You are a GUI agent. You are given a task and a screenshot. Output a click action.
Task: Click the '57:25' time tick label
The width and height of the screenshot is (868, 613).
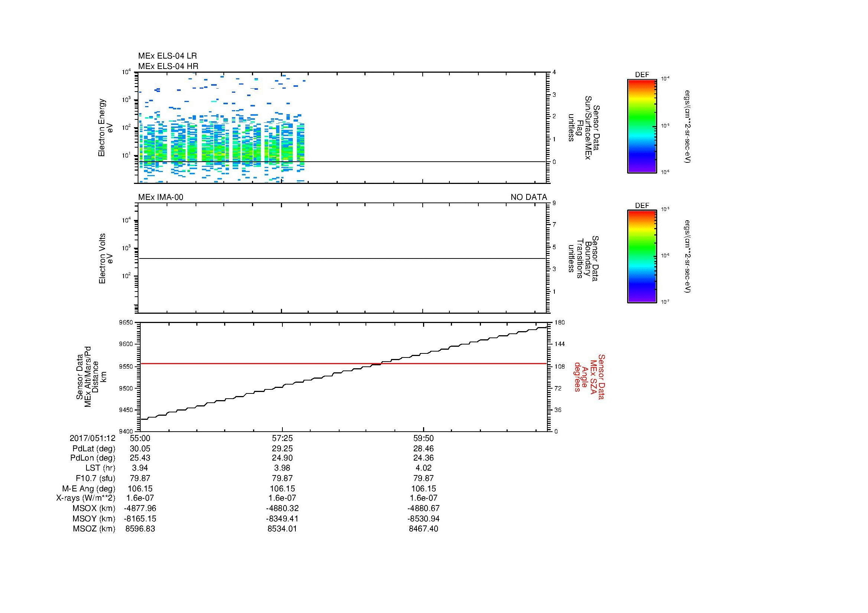tap(282, 438)
